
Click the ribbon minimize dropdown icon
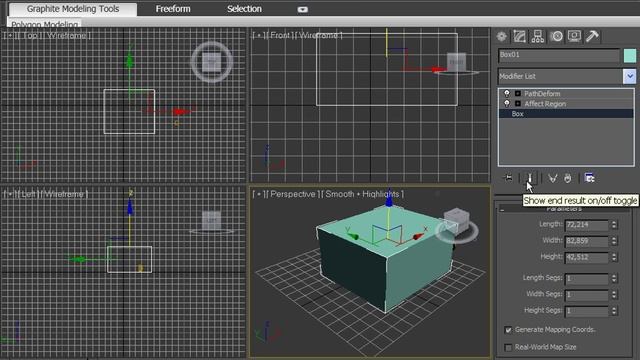tap(302, 9)
